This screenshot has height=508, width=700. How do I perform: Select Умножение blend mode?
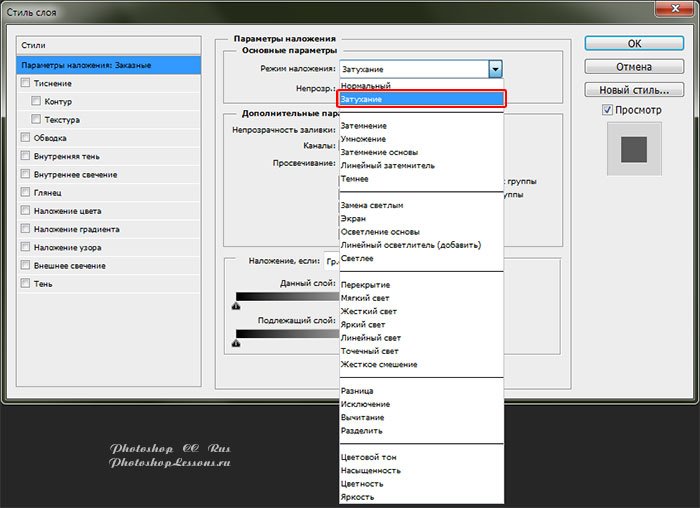coord(362,140)
